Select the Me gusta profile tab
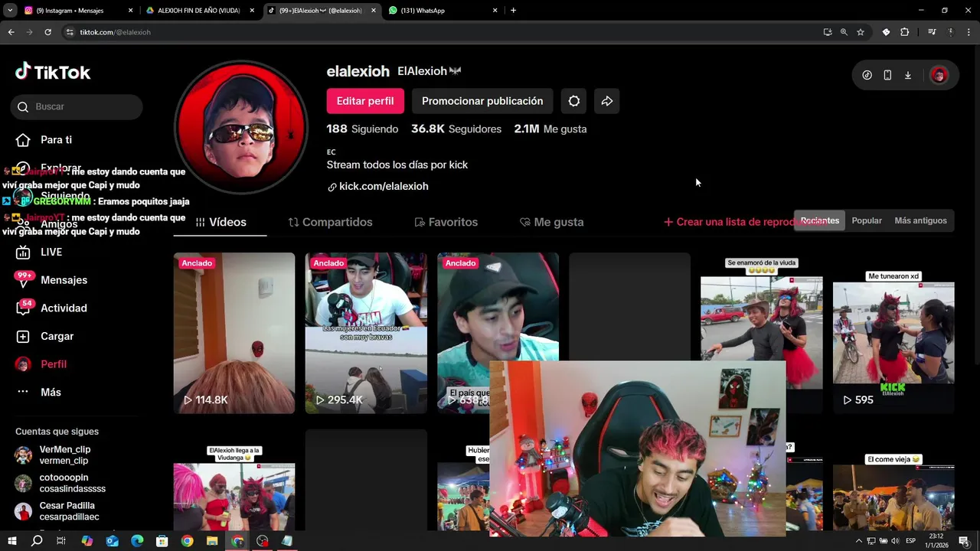Viewport: 980px width, 551px height. click(x=551, y=222)
